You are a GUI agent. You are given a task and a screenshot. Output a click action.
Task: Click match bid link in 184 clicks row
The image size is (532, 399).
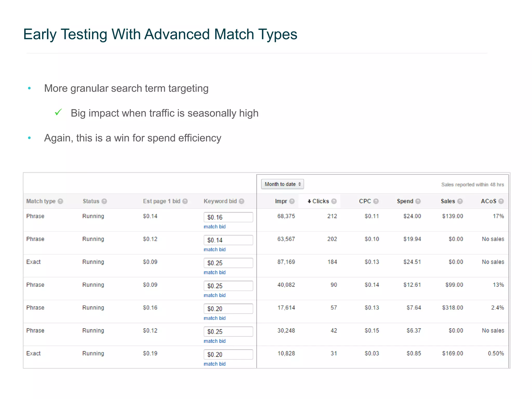coord(215,272)
